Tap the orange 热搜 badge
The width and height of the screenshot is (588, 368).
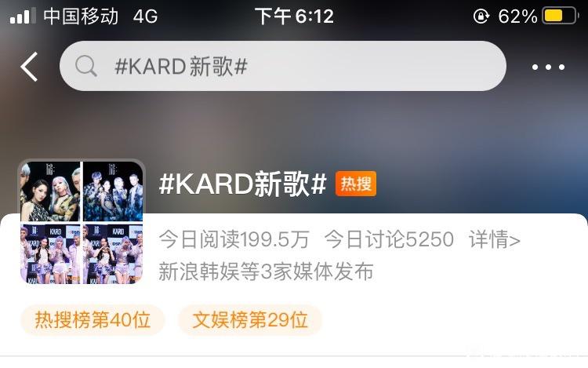click(x=356, y=184)
